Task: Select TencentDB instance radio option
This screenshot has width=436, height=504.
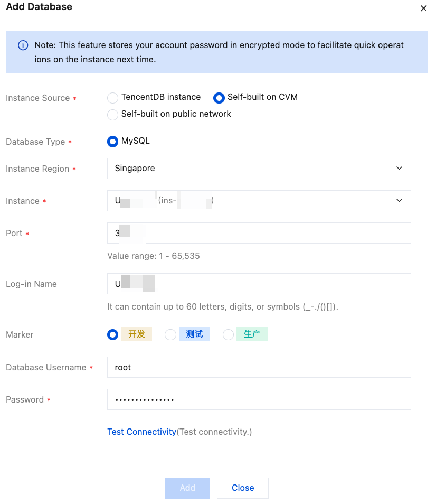Action: 112,98
